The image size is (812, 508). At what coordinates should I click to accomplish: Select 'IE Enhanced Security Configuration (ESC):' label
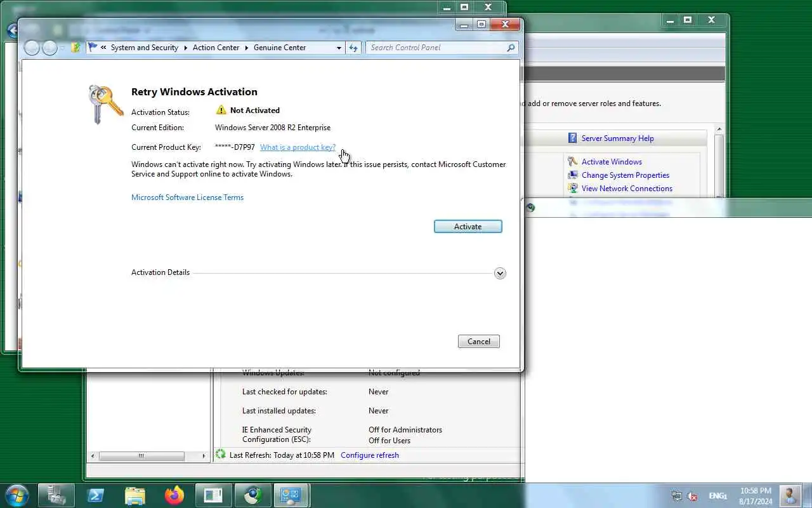point(277,435)
